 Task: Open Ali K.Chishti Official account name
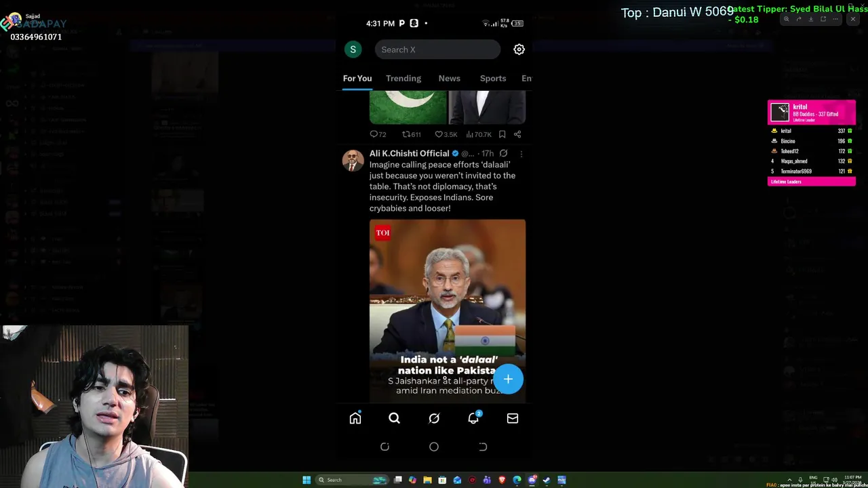click(409, 153)
